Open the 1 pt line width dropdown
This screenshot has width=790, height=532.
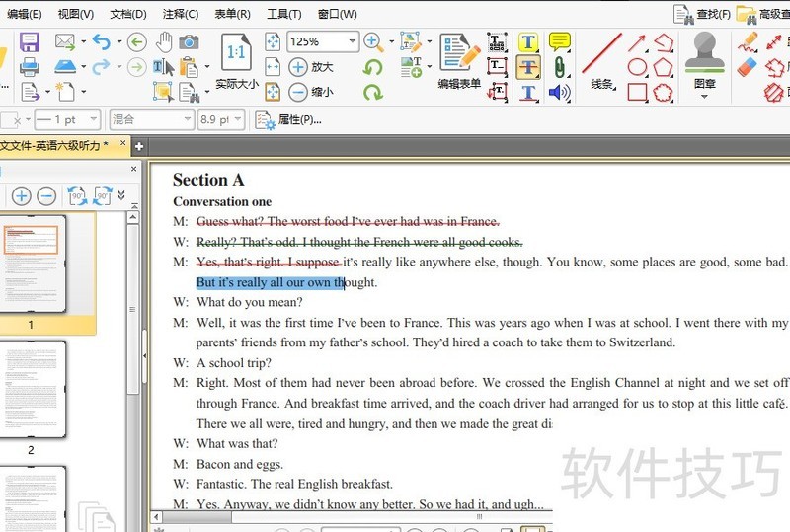pyautogui.click(x=94, y=119)
